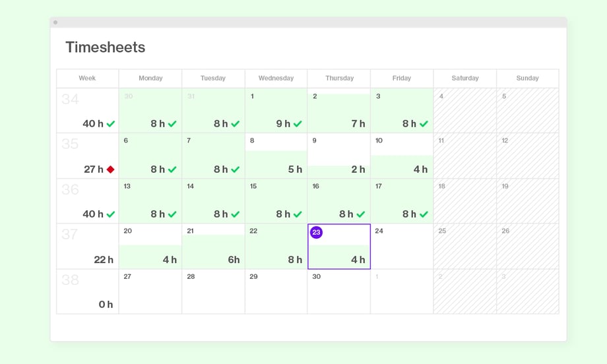
Task: Click the red diamond warning on week 35
Action: pyautogui.click(x=110, y=169)
